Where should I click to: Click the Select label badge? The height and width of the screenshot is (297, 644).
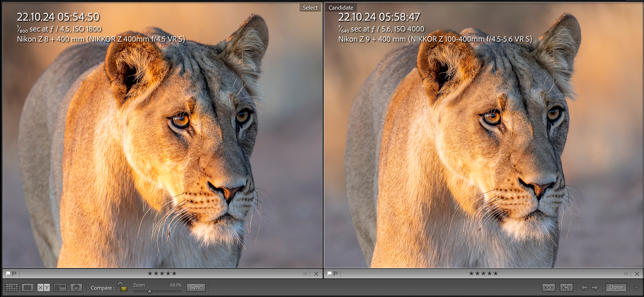point(310,8)
